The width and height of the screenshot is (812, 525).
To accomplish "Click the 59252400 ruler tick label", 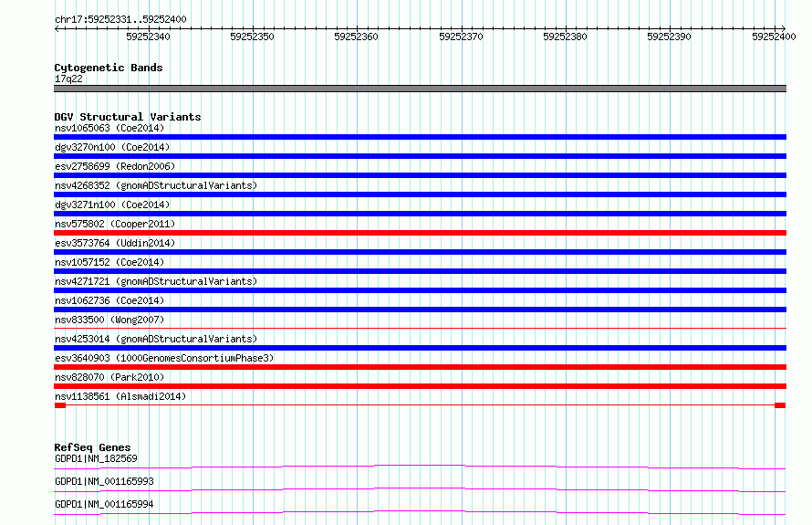I will click(774, 37).
